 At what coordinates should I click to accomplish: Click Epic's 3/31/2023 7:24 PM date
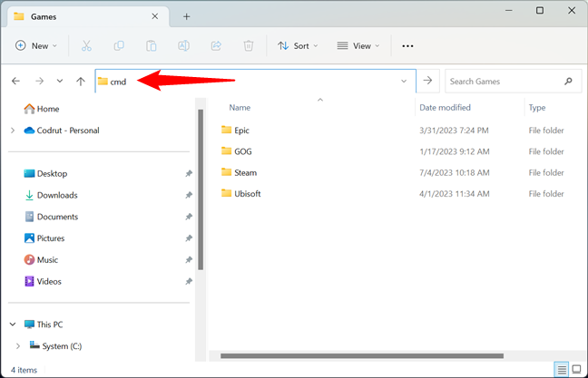(x=454, y=131)
